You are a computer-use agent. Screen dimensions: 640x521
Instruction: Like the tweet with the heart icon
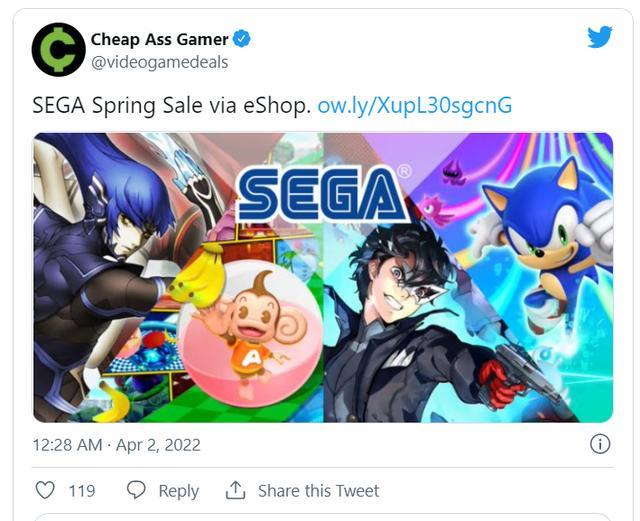click(45, 490)
